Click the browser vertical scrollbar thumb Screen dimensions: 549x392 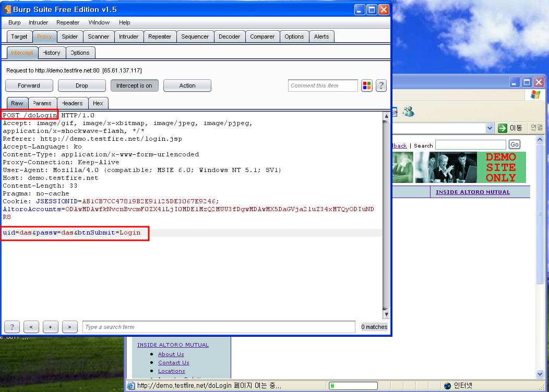pyautogui.click(x=540, y=214)
